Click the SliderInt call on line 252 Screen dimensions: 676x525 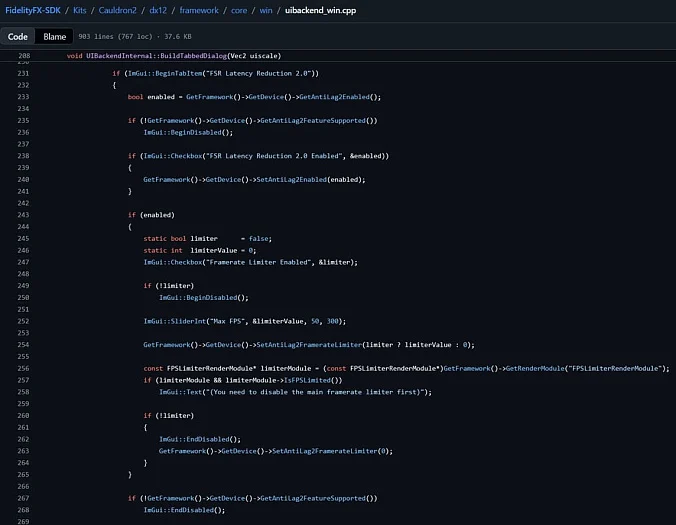click(x=180, y=321)
